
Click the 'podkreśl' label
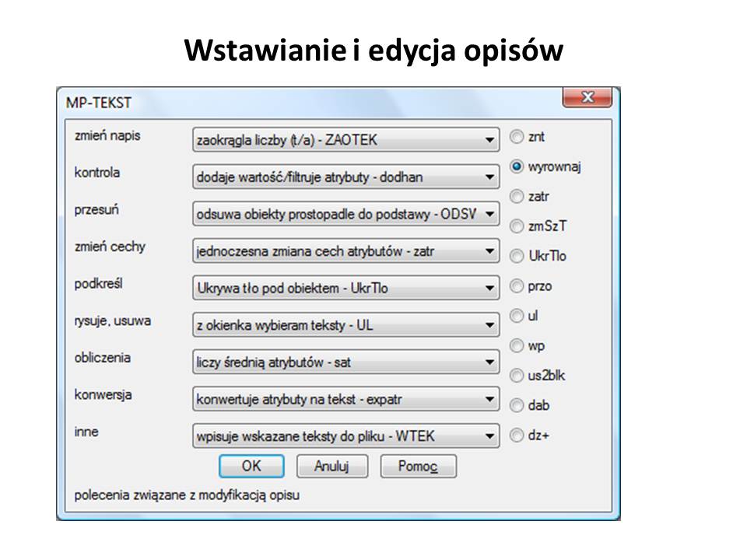point(99,284)
